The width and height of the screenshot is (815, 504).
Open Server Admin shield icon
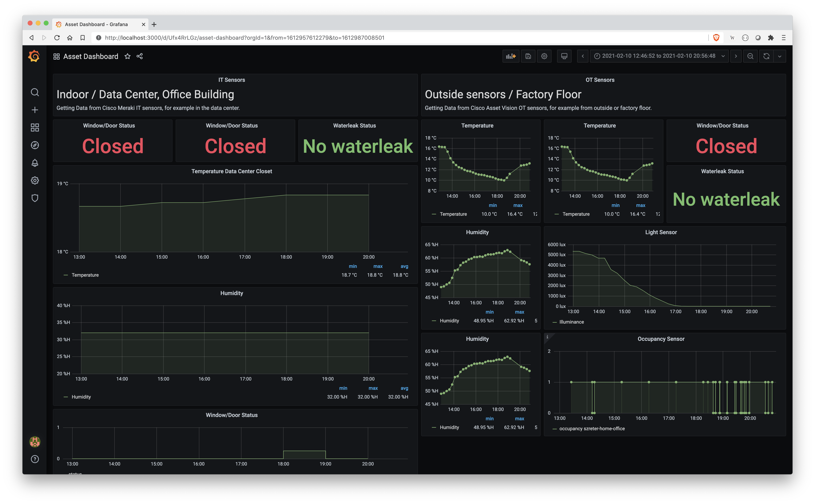[x=35, y=198]
